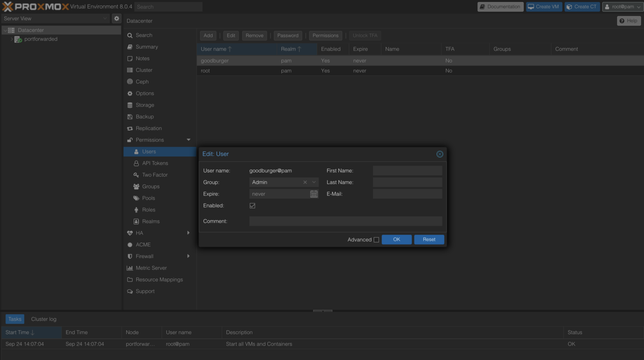This screenshot has width=644, height=360.
Task: Click the Ceph icon in the sidebar
Action: click(x=130, y=81)
